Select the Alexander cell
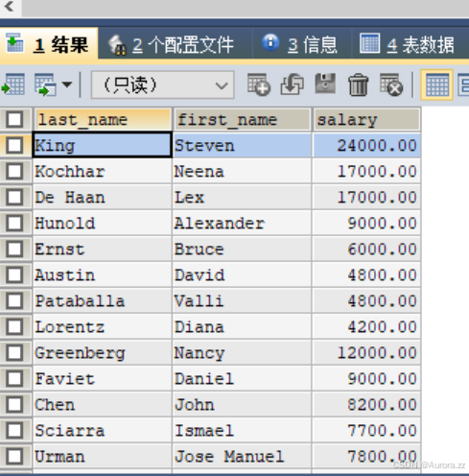The height and width of the screenshot is (476, 469). pyautogui.click(x=242, y=224)
